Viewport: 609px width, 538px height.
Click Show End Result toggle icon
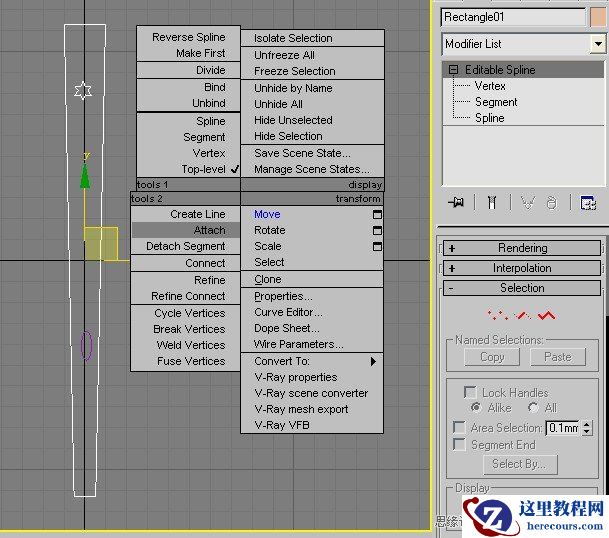tap(492, 202)
